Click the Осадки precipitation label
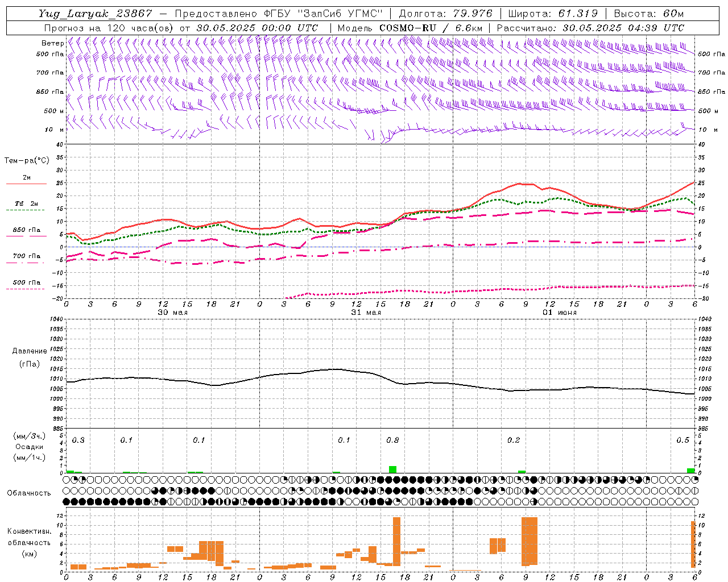This screenshot has height=582, width=728. (x=29, y=447)
